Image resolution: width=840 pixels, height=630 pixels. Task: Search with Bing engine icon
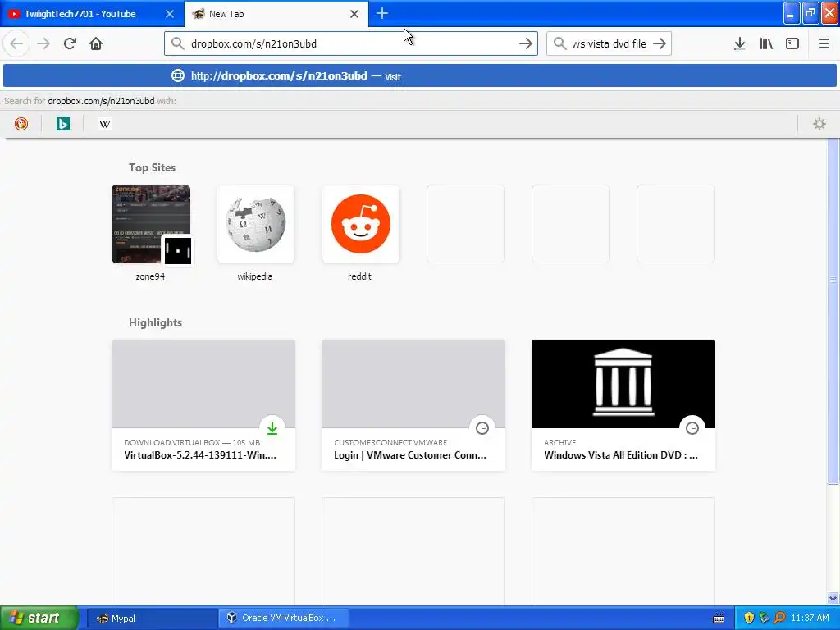click(x=62, y=124)
